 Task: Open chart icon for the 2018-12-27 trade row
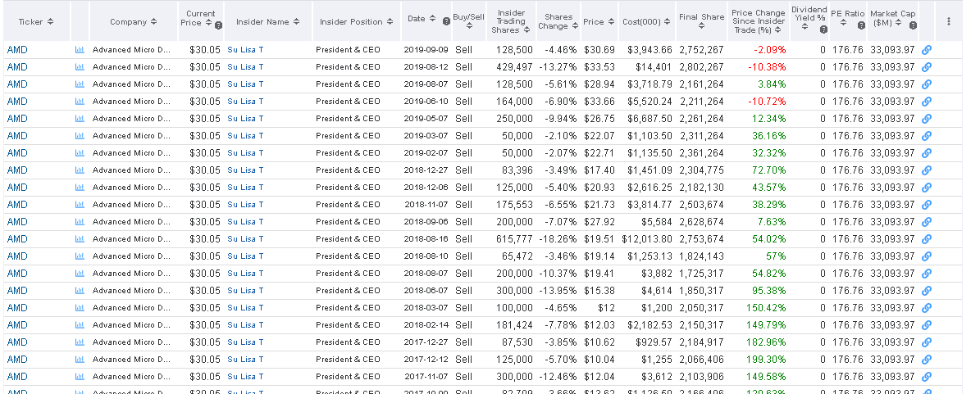pos(80,170)
